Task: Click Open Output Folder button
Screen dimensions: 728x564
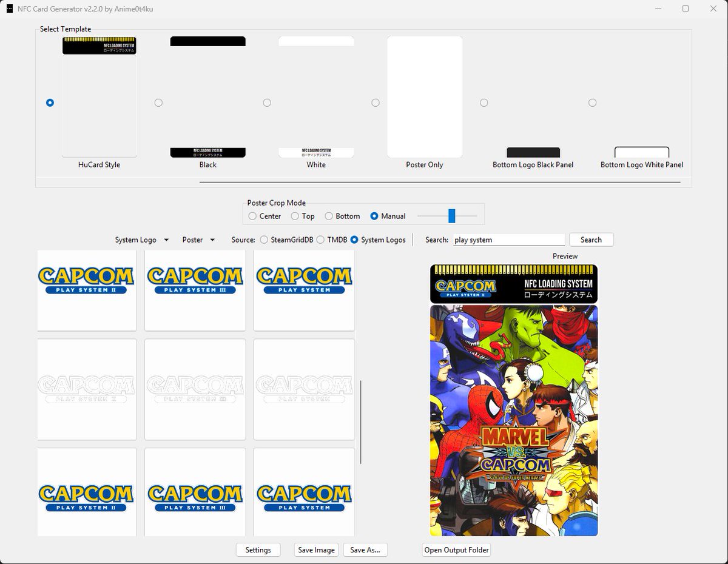Action: point(457,550)
